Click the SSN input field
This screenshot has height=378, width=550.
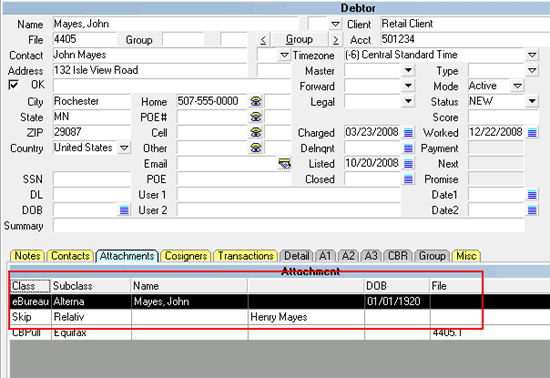(x=92, y=179)
